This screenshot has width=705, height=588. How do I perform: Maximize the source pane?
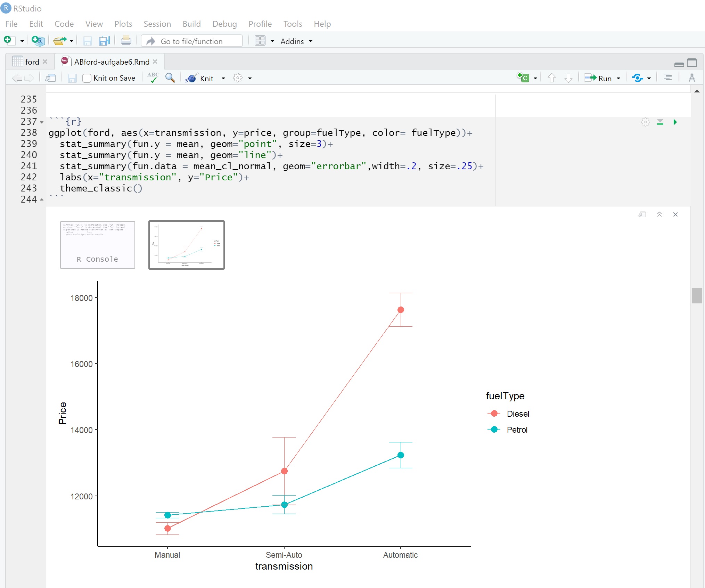point(692,63)
